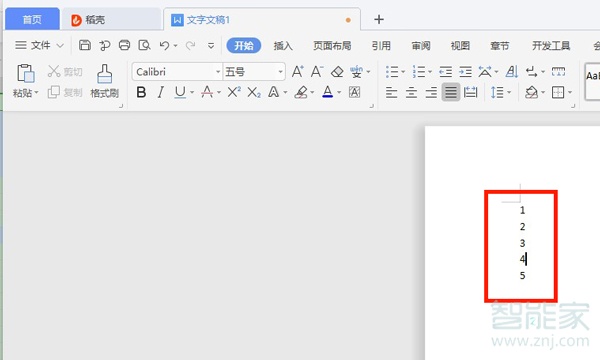This screenshot has width=600, height=360.
Task: Expand quick access toolbar customize arrow
Action: tap(211, 46)
